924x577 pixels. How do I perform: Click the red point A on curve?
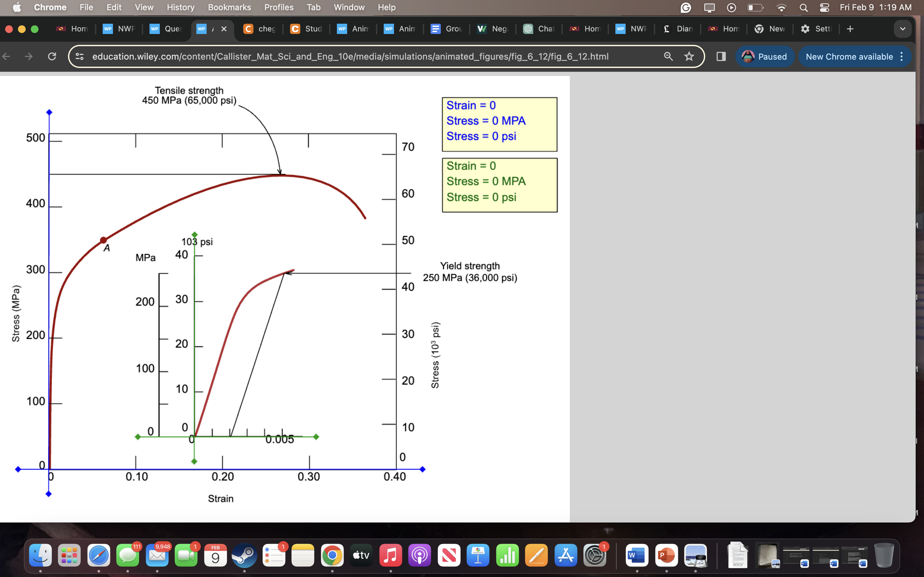click(104, 240)
